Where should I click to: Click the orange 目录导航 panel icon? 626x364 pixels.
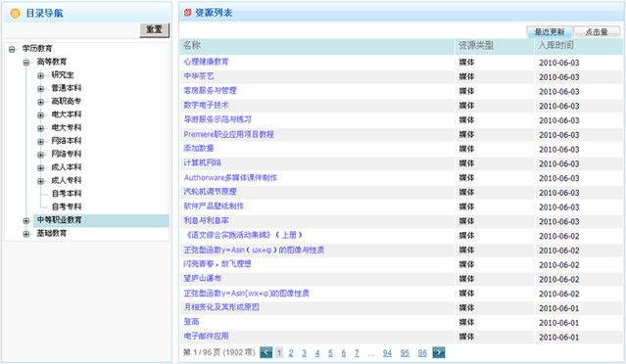point(15,14)
